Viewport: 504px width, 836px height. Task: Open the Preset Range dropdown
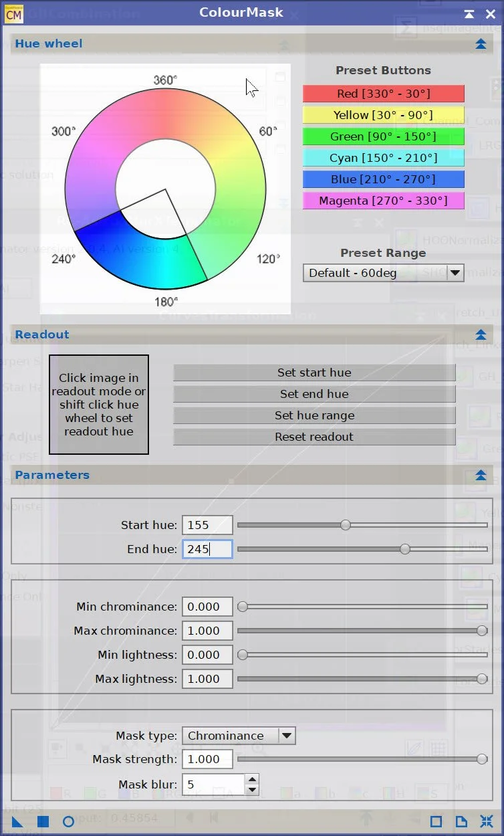tap(384, 273)
